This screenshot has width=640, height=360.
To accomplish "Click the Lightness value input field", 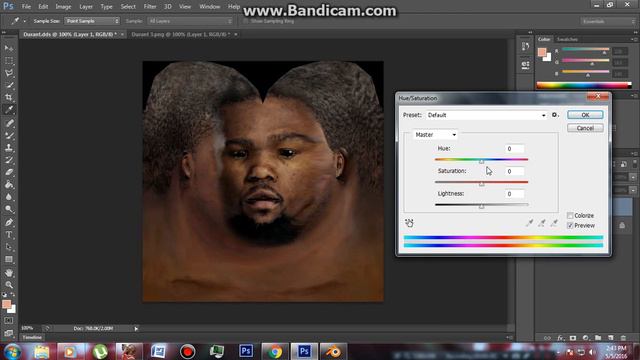I will pyautogui.click(x=514, y=194).
